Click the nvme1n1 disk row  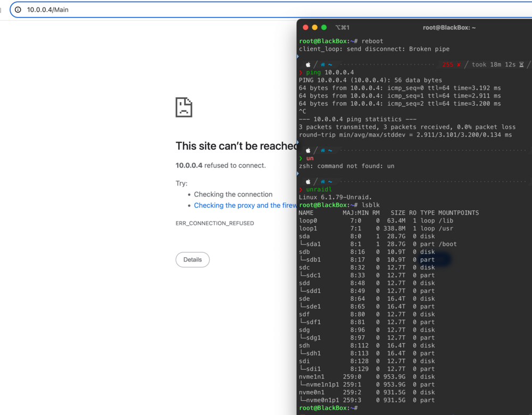pos(367,376)
